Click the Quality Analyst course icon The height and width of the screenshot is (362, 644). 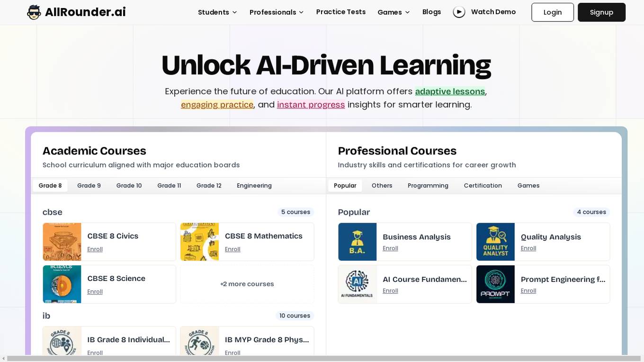495,242
